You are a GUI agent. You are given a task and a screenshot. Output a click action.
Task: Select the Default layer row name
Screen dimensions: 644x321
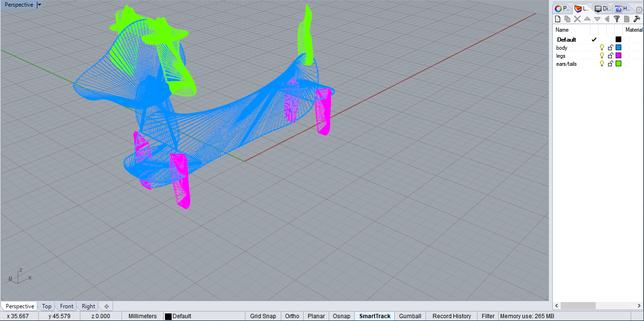[x=566, y=40]
